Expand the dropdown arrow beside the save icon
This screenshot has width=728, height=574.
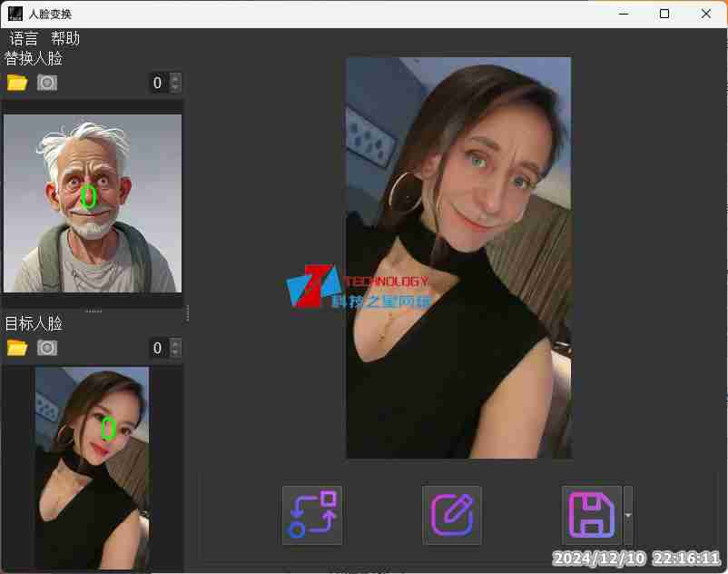point(627,515)
